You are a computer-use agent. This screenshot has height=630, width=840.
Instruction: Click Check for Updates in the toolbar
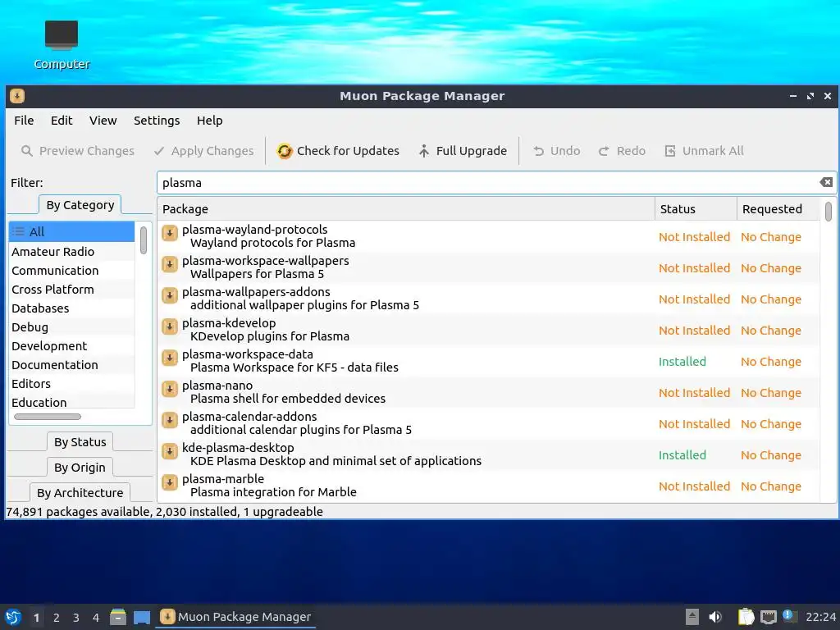[338, 151]
